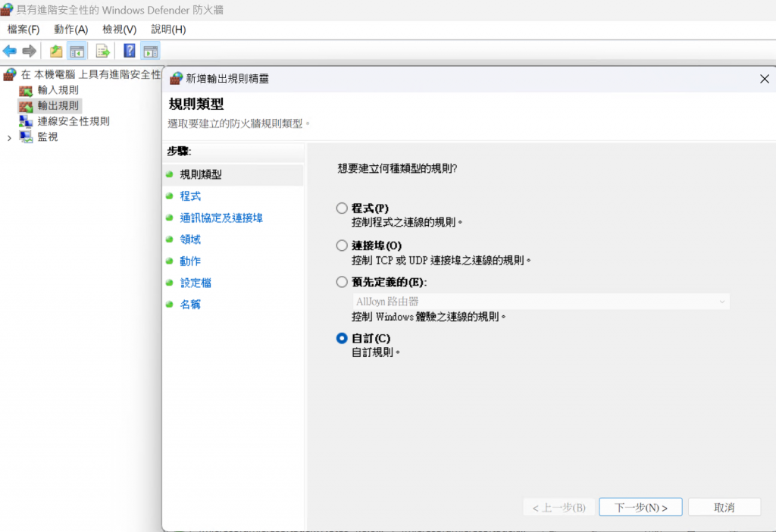Select the 程式(P) radio button
776x532 pixels.
coord(342,208)
